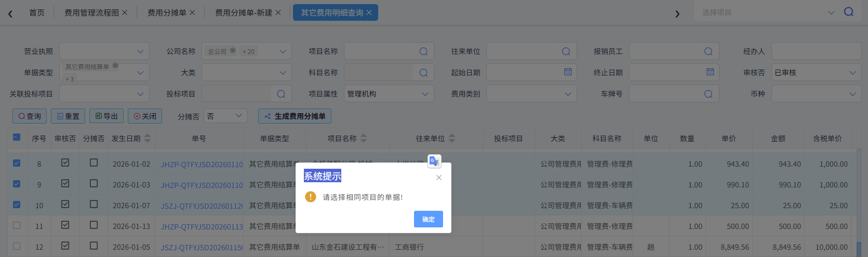Close the 其它费用明细查询 tab
Image resolution: width=868 pixels, height=257 pixels.
[x=369, y=12]
